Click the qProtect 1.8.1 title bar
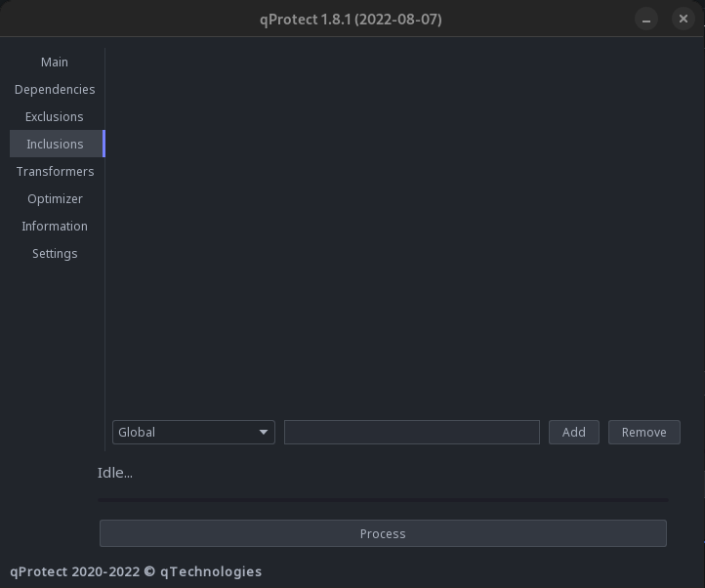The height and width of the screenshot is (588, 705). coord(352,20)
